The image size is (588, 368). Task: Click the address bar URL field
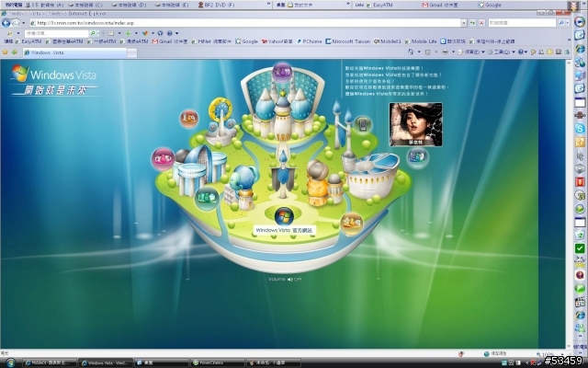click(244, 23)
